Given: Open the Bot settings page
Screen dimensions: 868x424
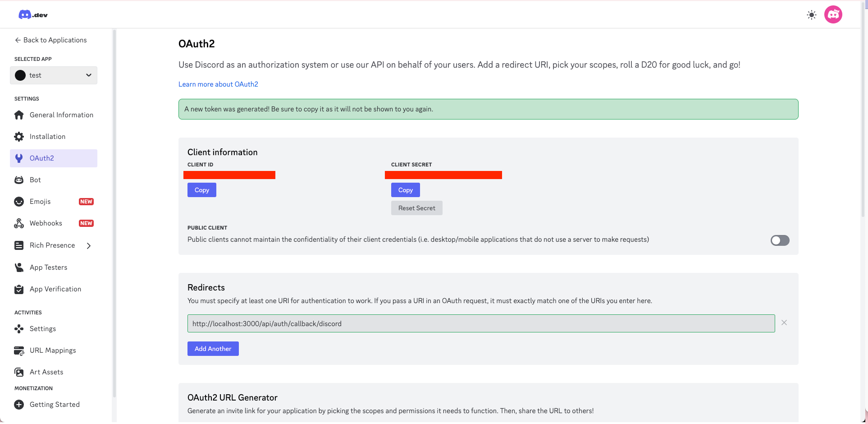Looking at the screenshot, I should tap(54, 180).
